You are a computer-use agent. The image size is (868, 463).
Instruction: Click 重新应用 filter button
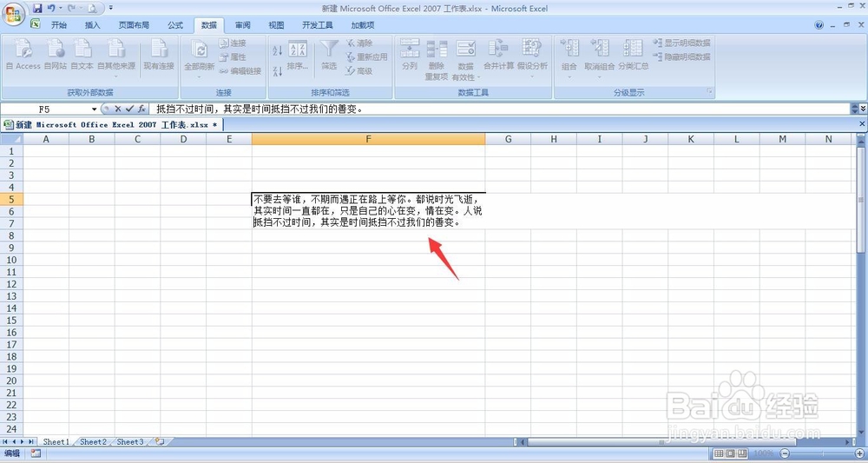click(x=366, y=57)
